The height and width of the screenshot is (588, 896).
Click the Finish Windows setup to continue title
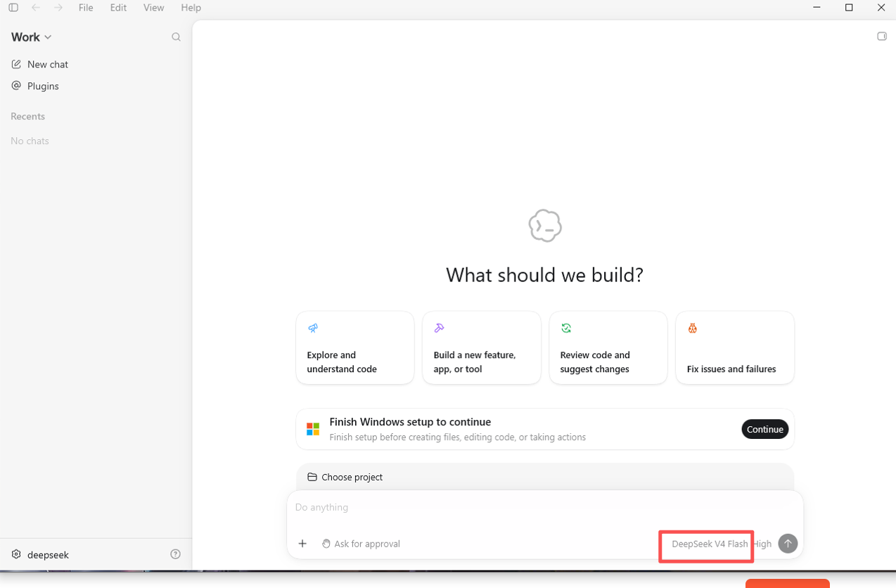[410, 422]
